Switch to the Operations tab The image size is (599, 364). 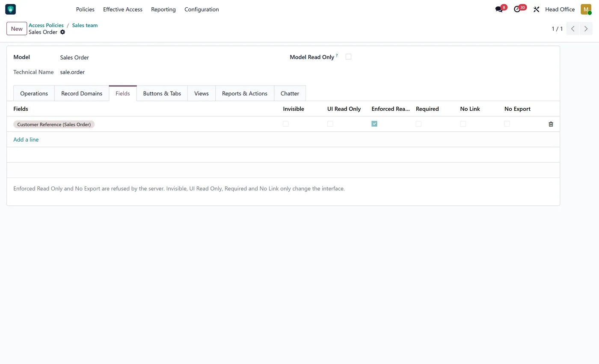point(34,93)
